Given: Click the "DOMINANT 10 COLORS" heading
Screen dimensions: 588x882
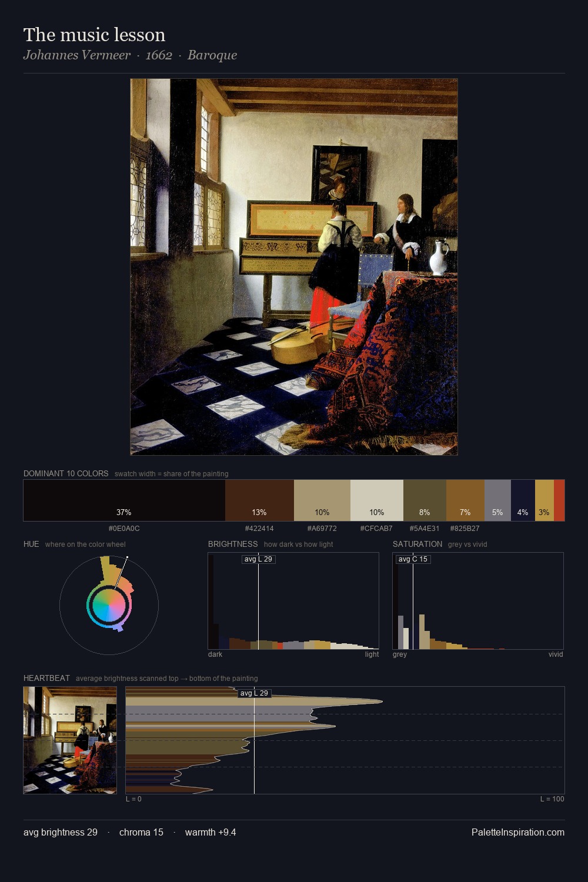Looking at the screenshot, I should point(66,473).
